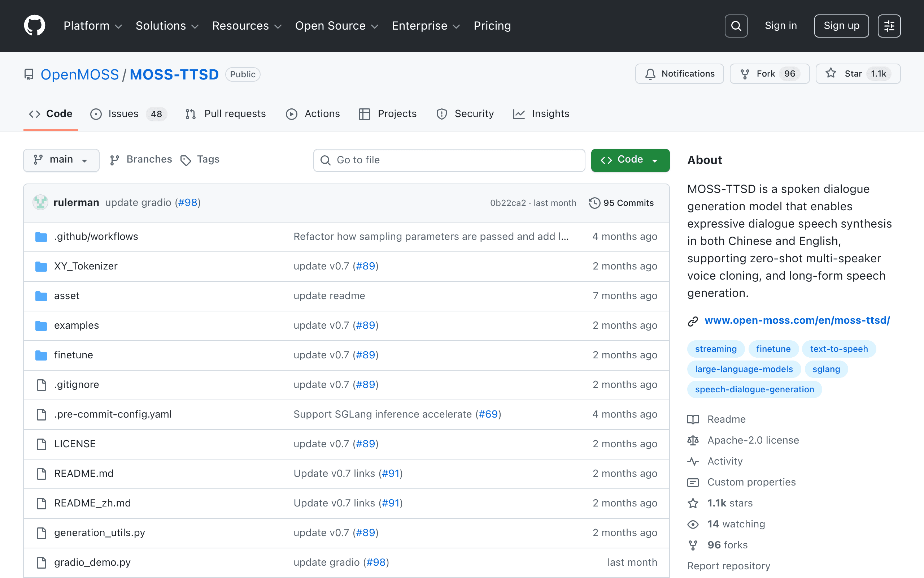924x578 pixels.
Task: Click the Go to file search field
Action: (x=449, y=160)
